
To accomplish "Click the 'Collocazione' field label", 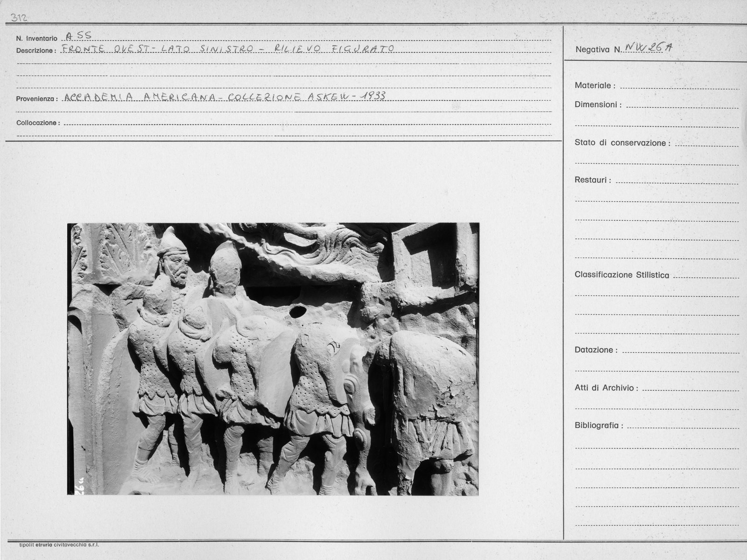I will click(38, 123).
